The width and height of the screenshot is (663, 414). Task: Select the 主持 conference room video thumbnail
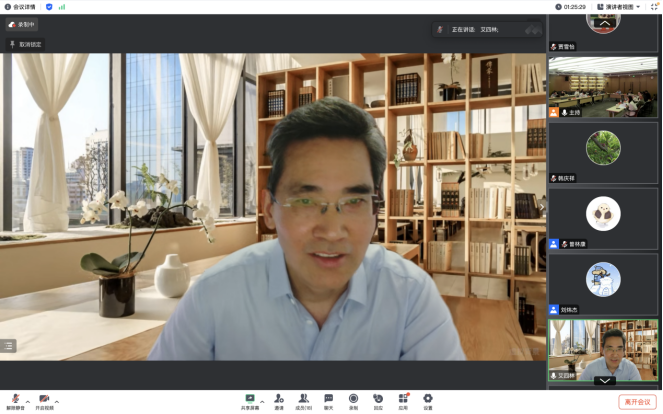[603, 87]
